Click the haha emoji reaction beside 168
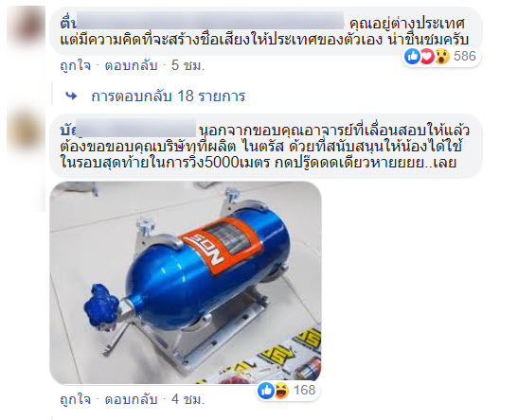Viewport: 518px width, 420px height. (x=281, y=391)
